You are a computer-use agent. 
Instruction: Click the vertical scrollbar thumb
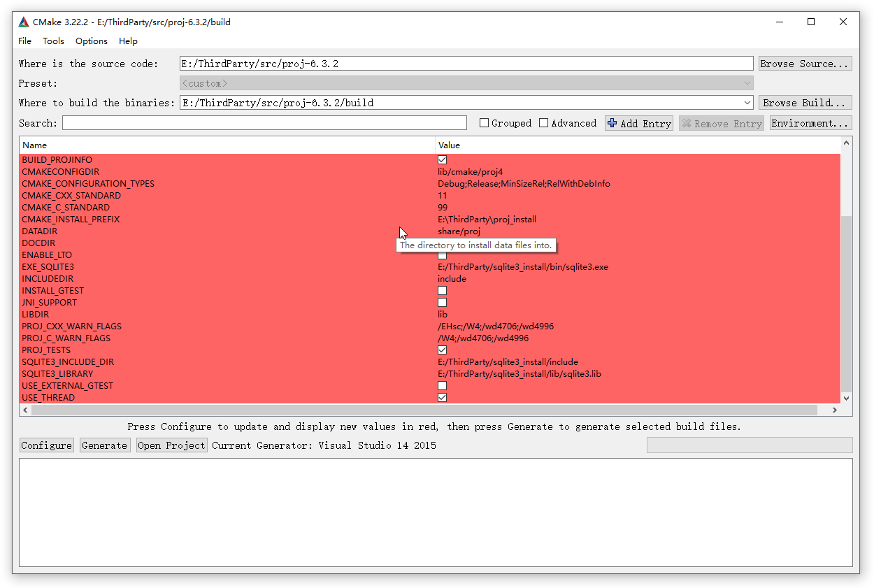tap(847, 303)
